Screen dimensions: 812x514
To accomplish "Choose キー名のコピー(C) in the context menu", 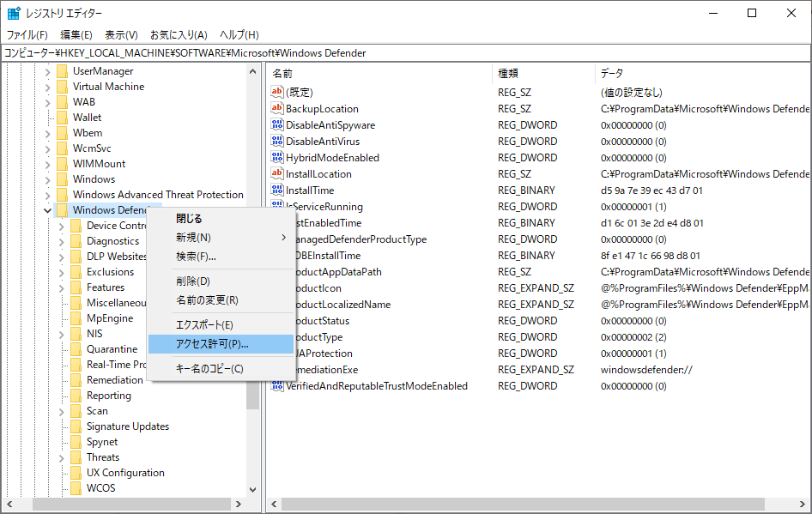I will tap(221, 368).
